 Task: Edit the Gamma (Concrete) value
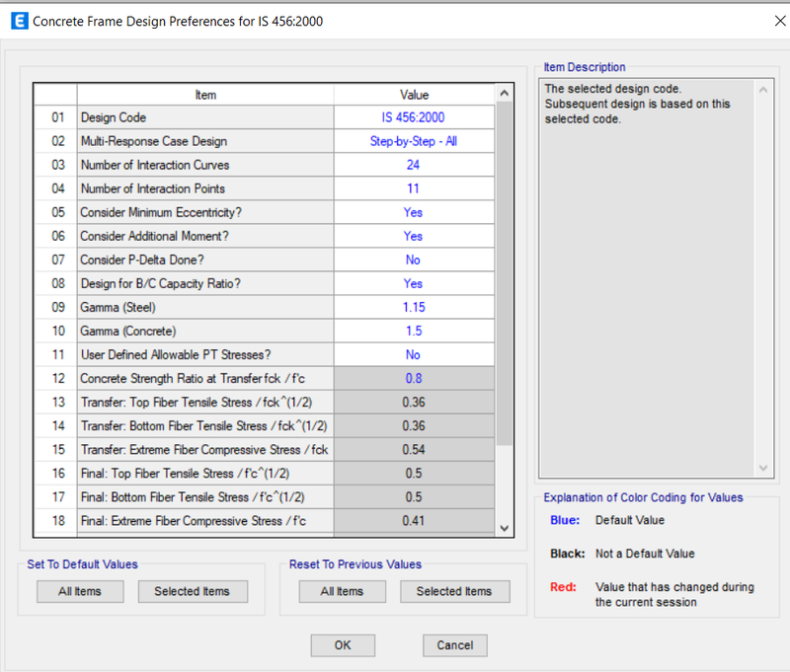pos(413,331)
